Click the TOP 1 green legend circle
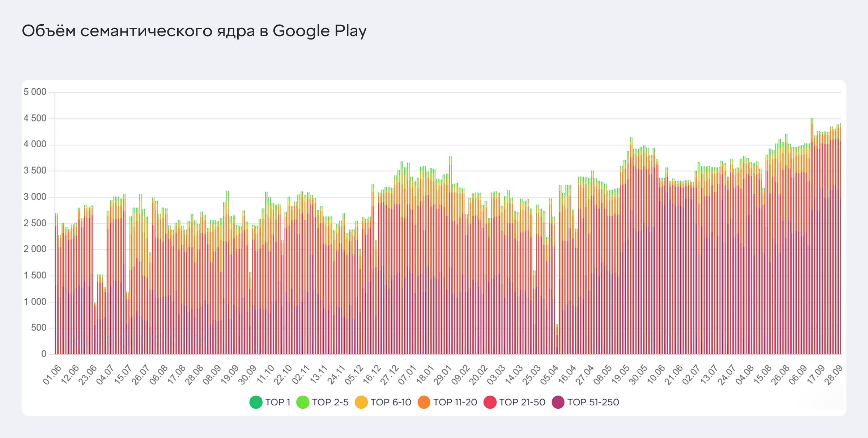Image resolution: width=868 pixels, height=438 pixels. 256,402
